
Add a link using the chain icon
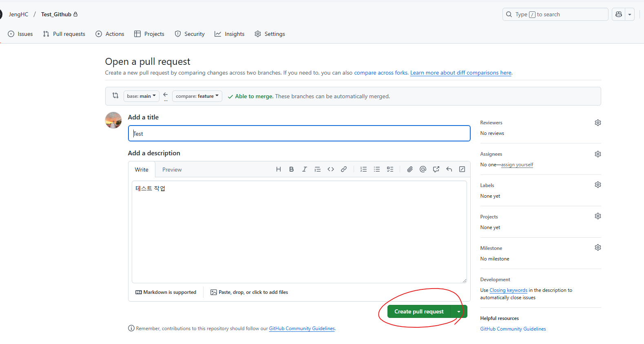(x=344, y=170)
